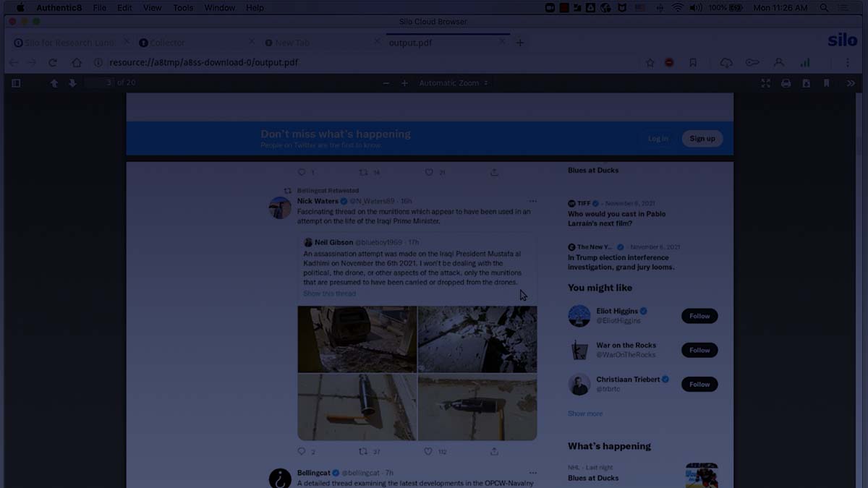The image size is (868, 488).
Task: Open the Apple menu
Action: (20, 8)
